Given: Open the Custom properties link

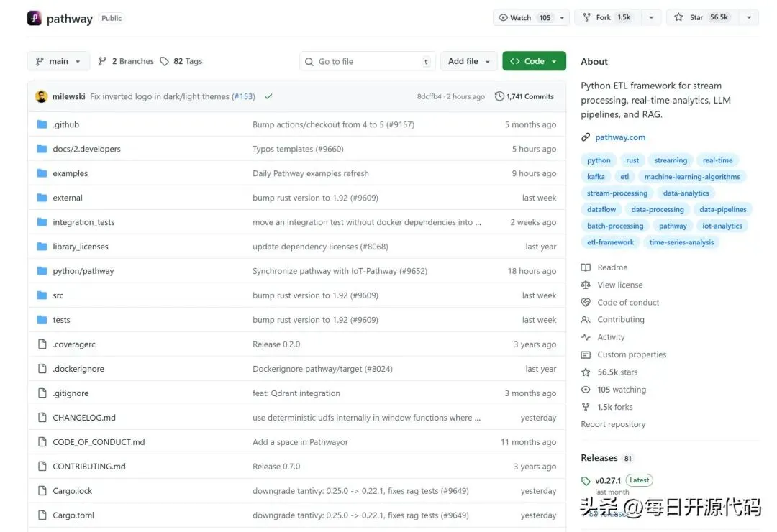Looking at the screenshot, I should point(632,354).
